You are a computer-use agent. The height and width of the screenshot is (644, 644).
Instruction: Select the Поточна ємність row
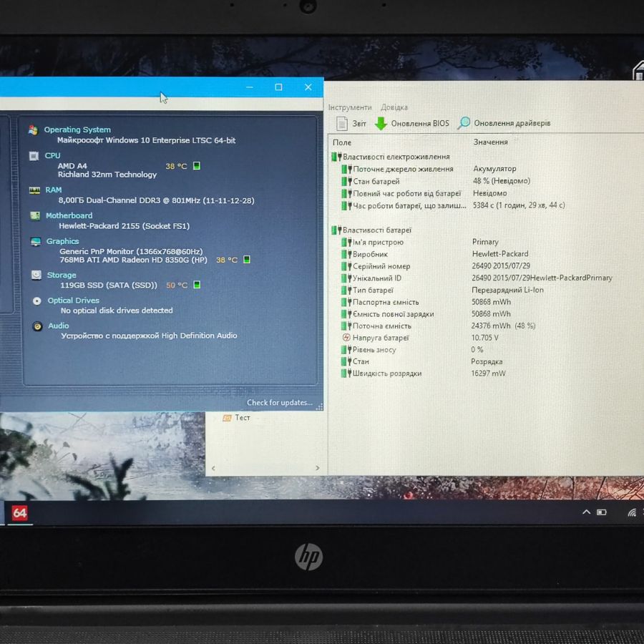click(x=438, y=326)
